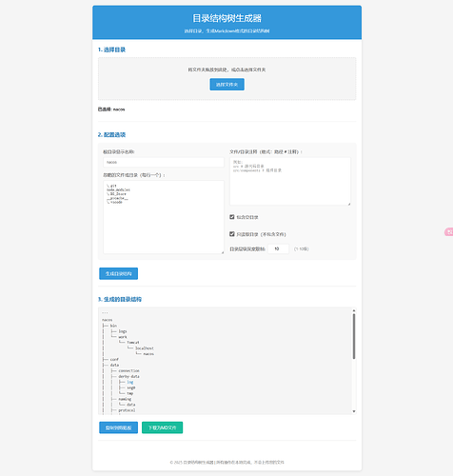Toggle the include empty directories checkbox
This screenshot has height=476, width=453.
coord(232,217)
